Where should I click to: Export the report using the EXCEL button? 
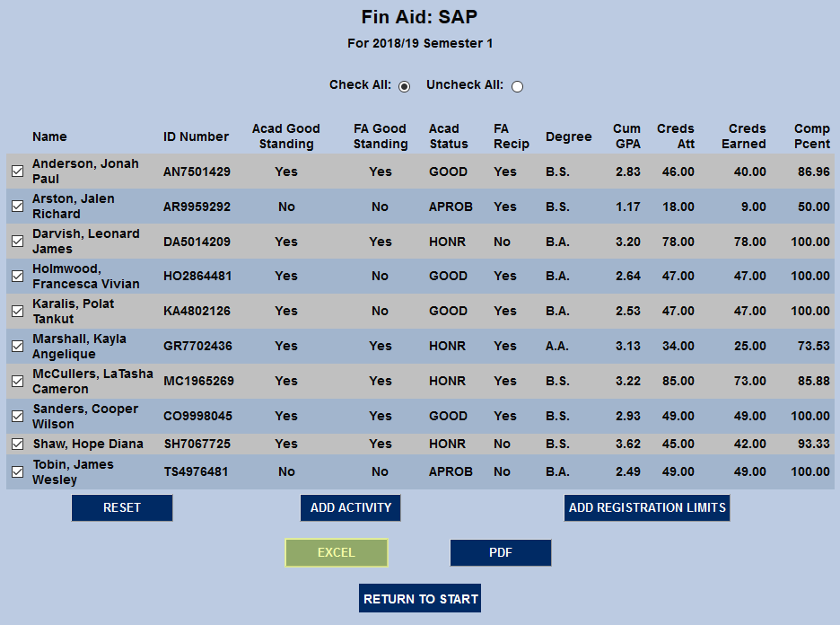tap(337, 552)
